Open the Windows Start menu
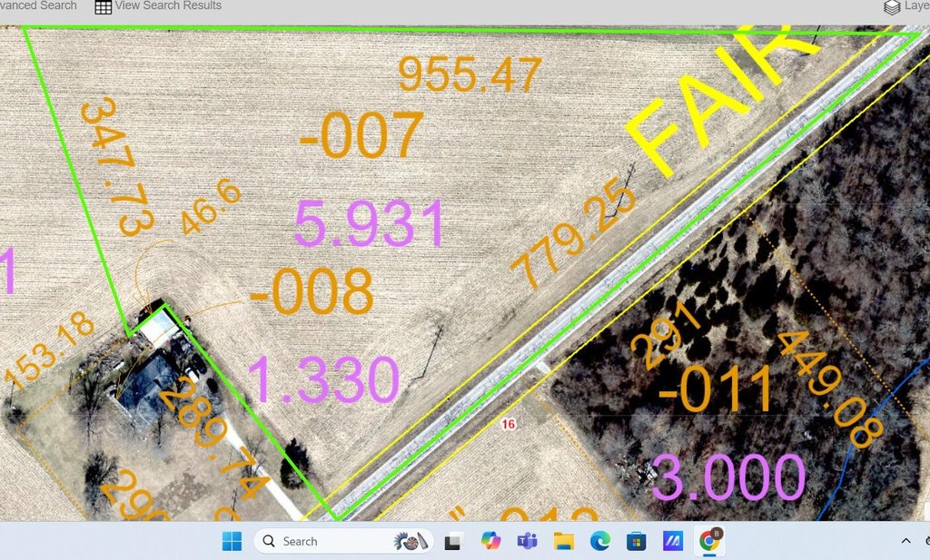The image size is (930, 560). point(232,542)
